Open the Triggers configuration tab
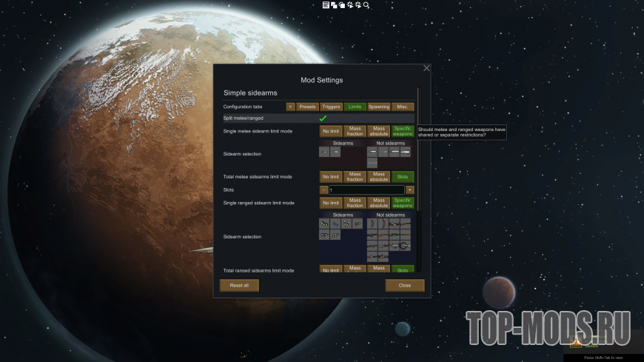The height and width of the screenshot is (362, 644). point(331,107)
